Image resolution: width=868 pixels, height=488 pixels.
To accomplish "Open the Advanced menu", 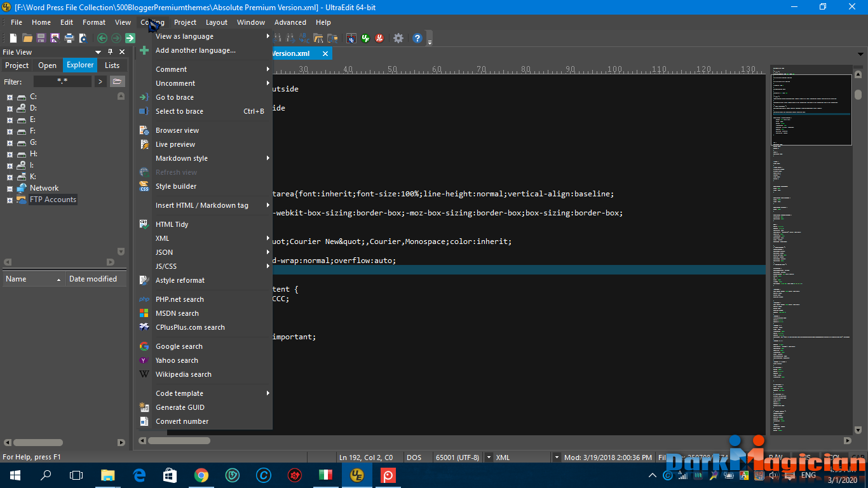I will [x=290, y=22].
